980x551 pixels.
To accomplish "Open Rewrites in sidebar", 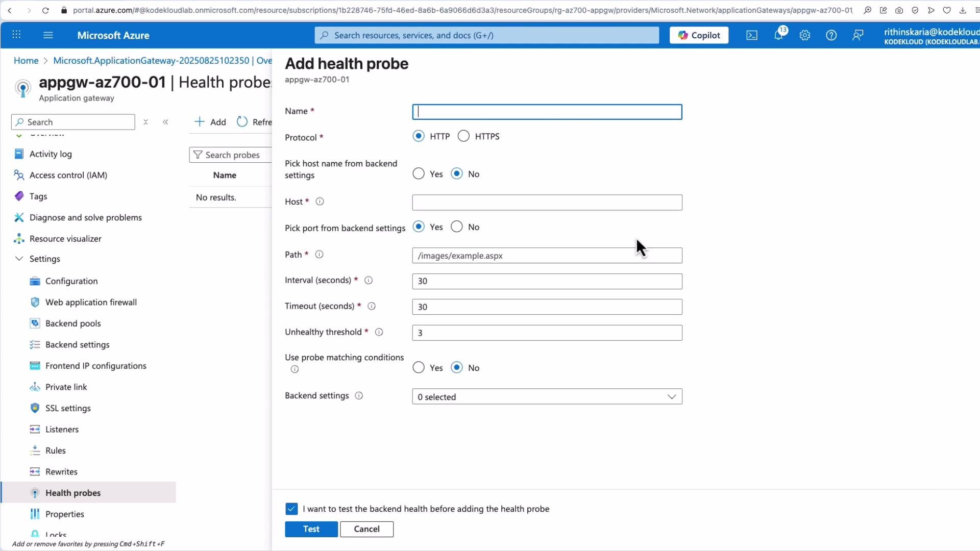I will (x=61, y=472).
